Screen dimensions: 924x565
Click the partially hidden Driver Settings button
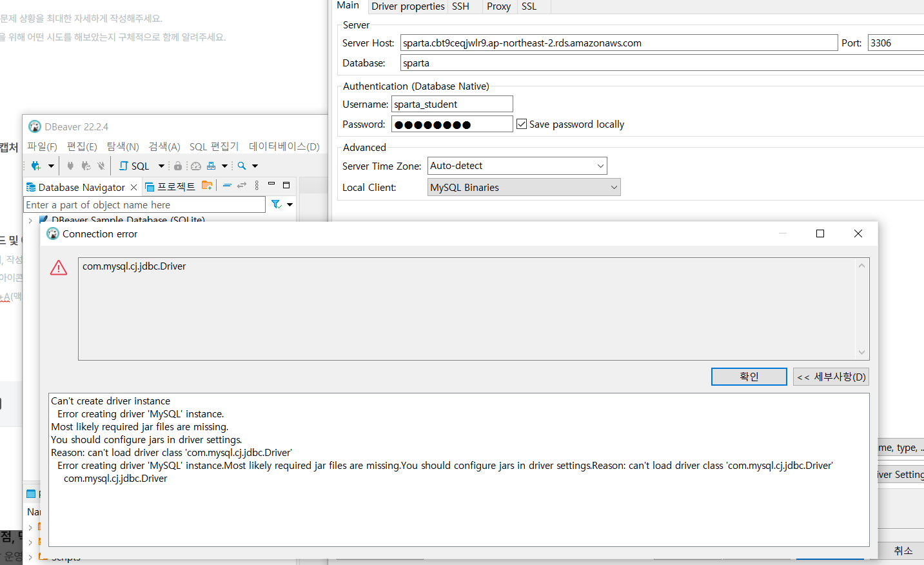(901, 474)
